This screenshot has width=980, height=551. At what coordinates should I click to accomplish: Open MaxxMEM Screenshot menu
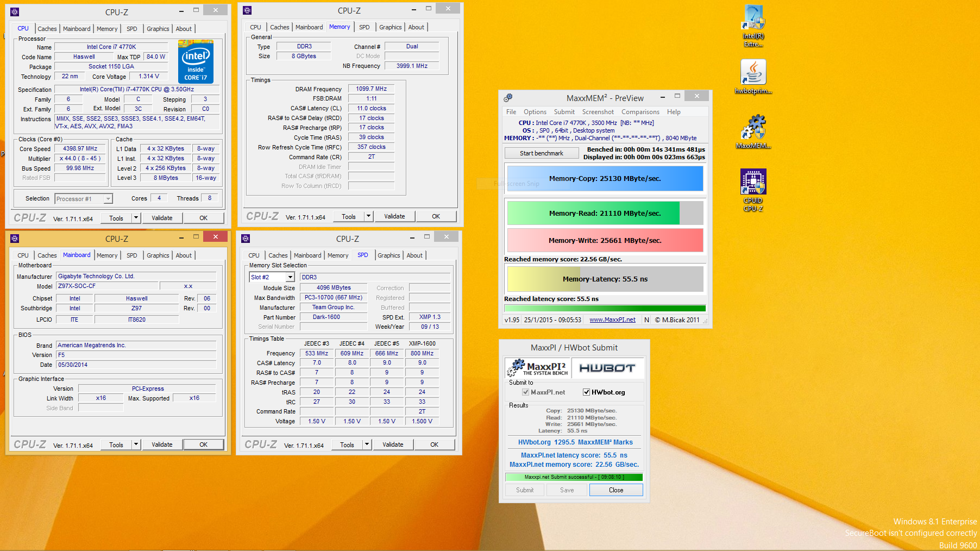(598, 112)
